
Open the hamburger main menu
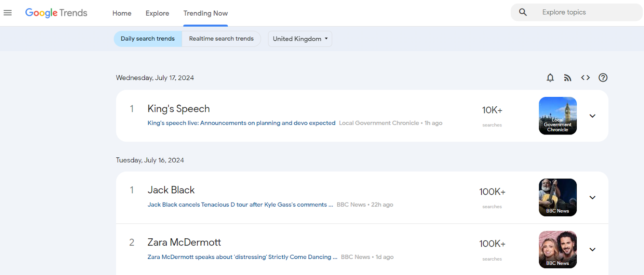coord(8,13)
